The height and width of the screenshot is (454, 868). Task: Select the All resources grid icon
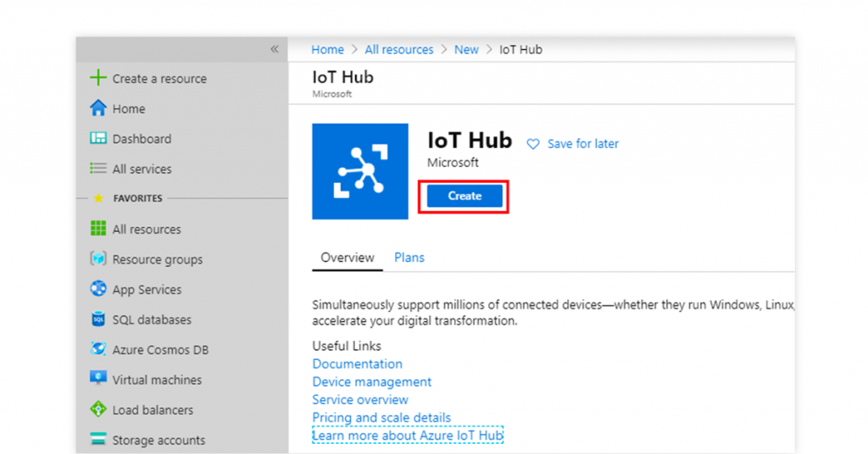(98, 229)
